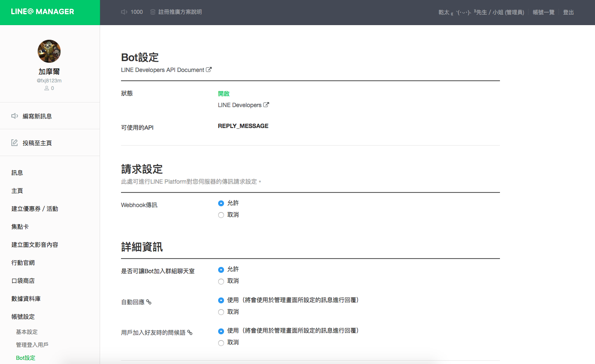Select 取消 for Webhook傳訊
The width and height of the screenshot is (595, 364).
[x=221, y=215]
